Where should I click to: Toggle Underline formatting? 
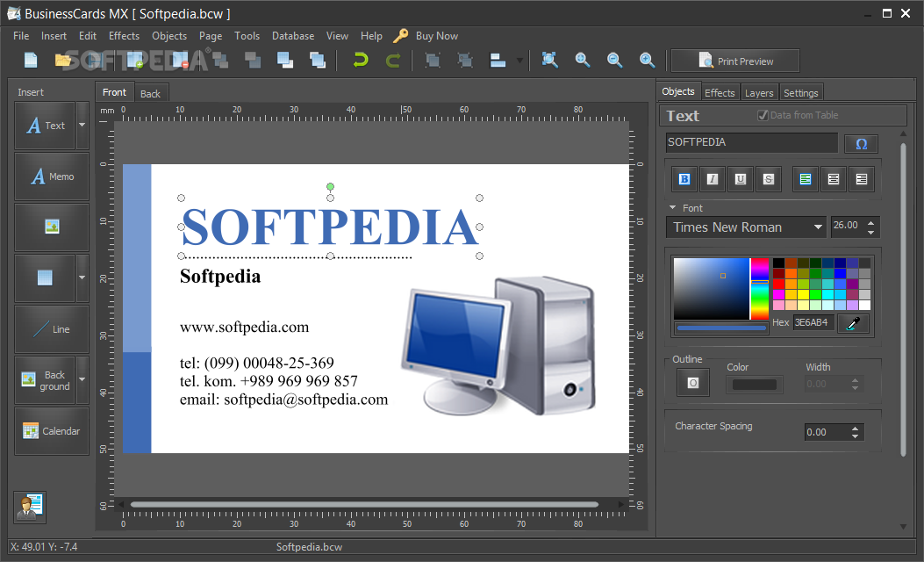[x=741, y=179]
